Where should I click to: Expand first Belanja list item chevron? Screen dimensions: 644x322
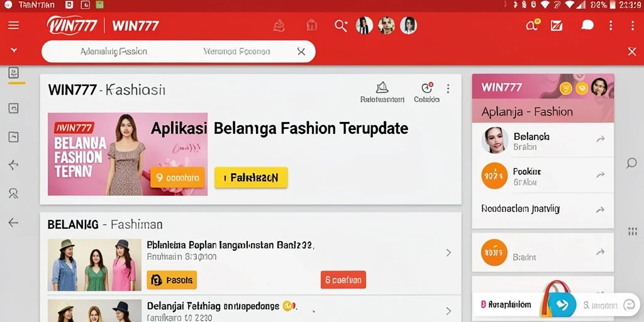pyautogui.click(x=448, y=253)
